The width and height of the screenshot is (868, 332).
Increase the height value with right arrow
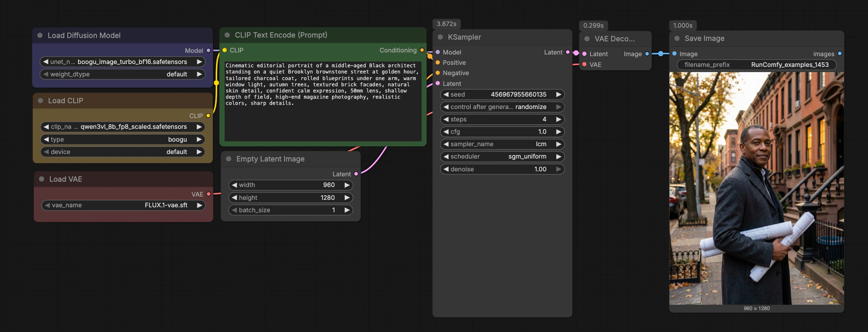pos(347,198)
